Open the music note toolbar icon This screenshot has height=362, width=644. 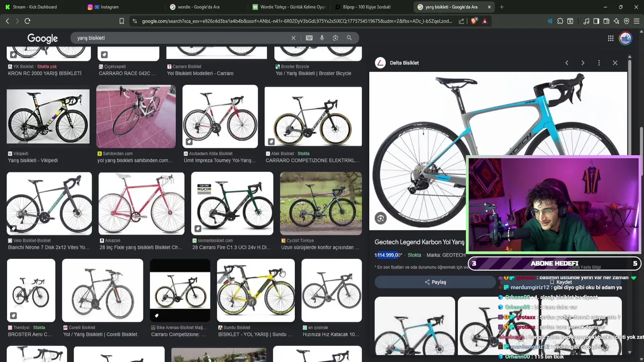coord(586,21)
